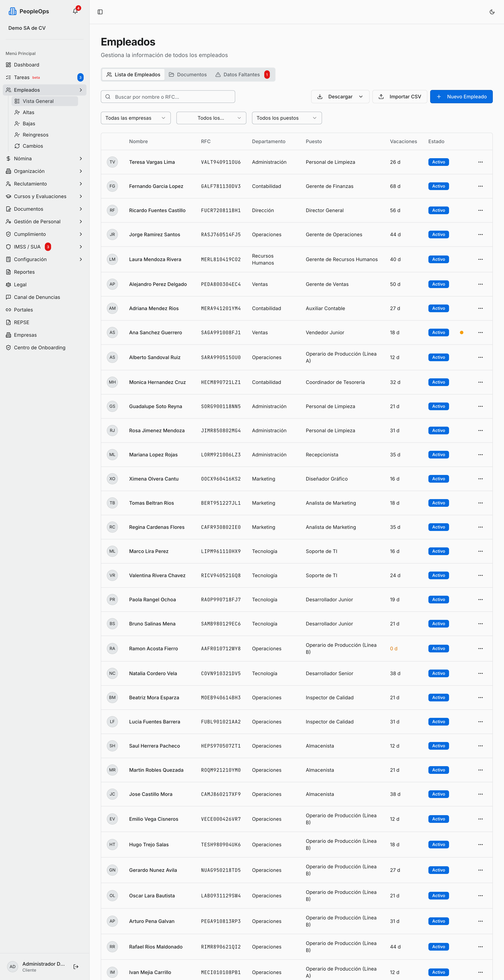504x980 pixels.
Task: Select Vista General in sidebar
Action: click(x=45, y=101)
